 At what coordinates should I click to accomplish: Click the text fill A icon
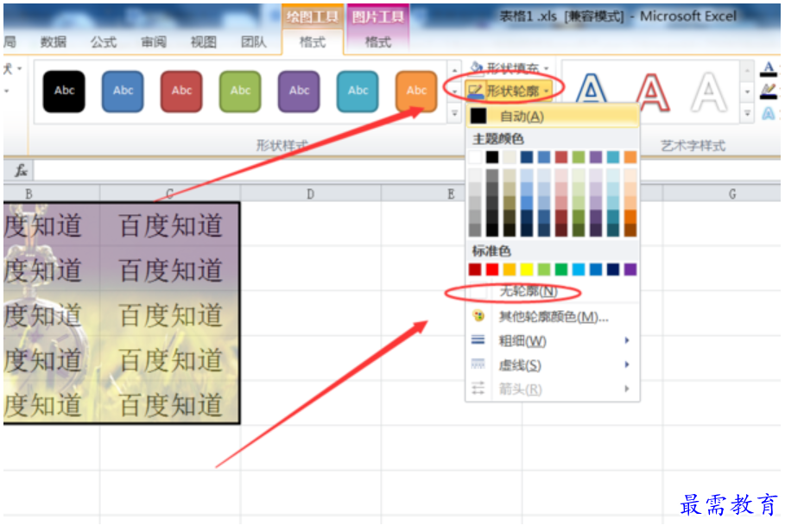click(769, 68)
